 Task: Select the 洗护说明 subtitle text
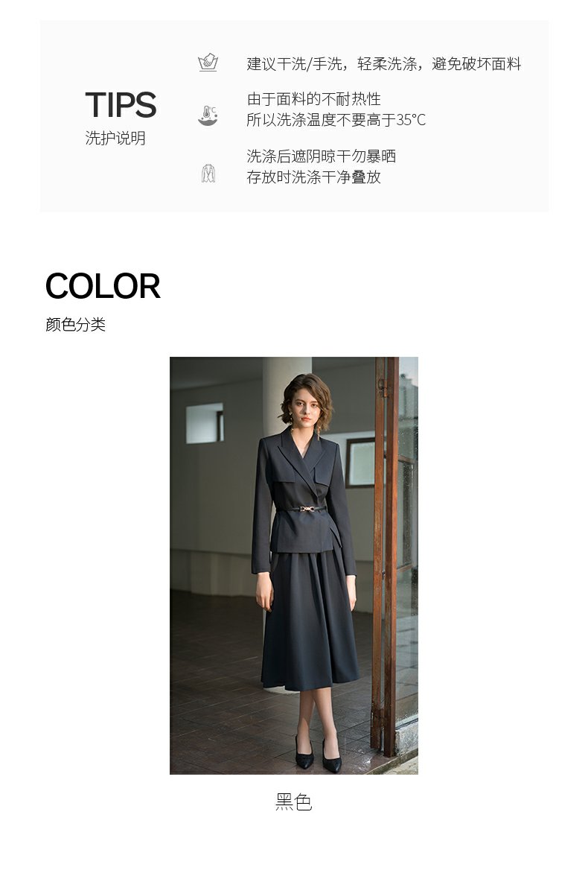tap(115, 138)
